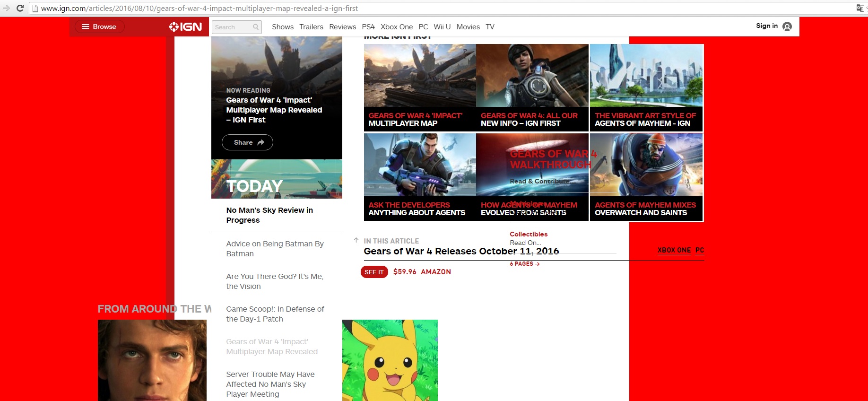Open Are You There God? It's Me, the Vision
The width and height of the screenshot is (868, 401).
coord(275,281)
